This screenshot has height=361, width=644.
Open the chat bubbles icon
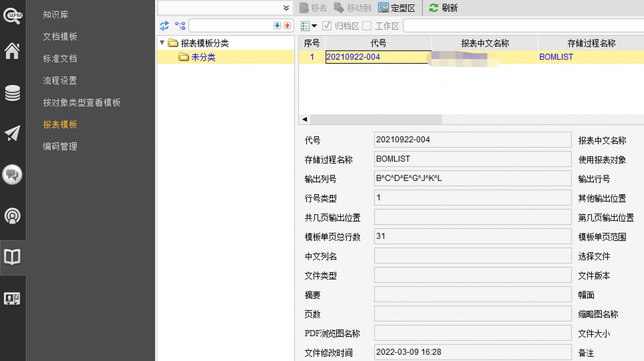point(12,175)
